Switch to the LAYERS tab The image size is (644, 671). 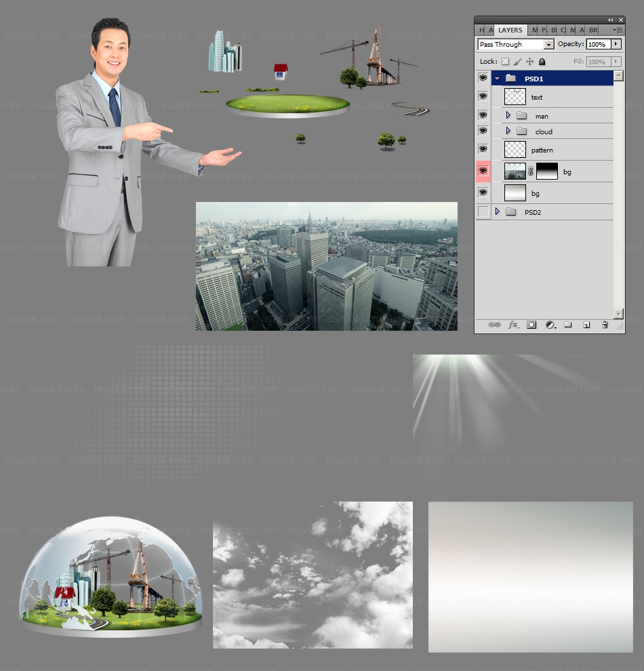510,30
